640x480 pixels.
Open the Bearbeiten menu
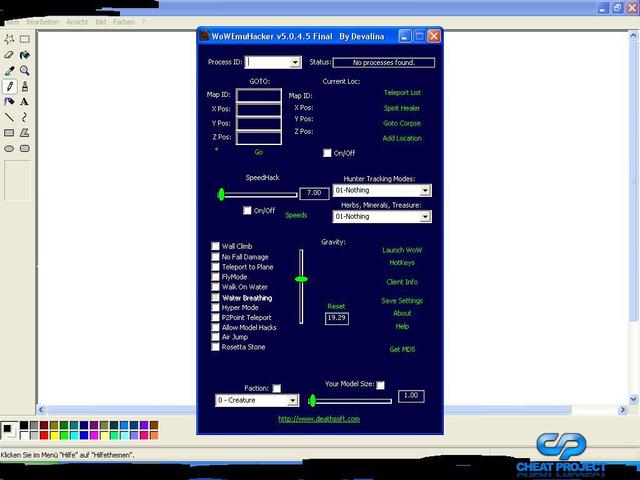(x=42, y=21)
